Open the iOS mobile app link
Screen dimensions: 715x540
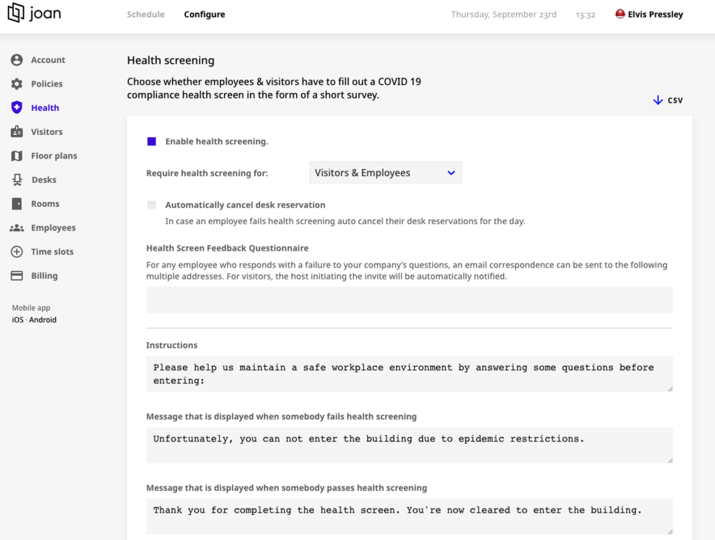point(17,320)
